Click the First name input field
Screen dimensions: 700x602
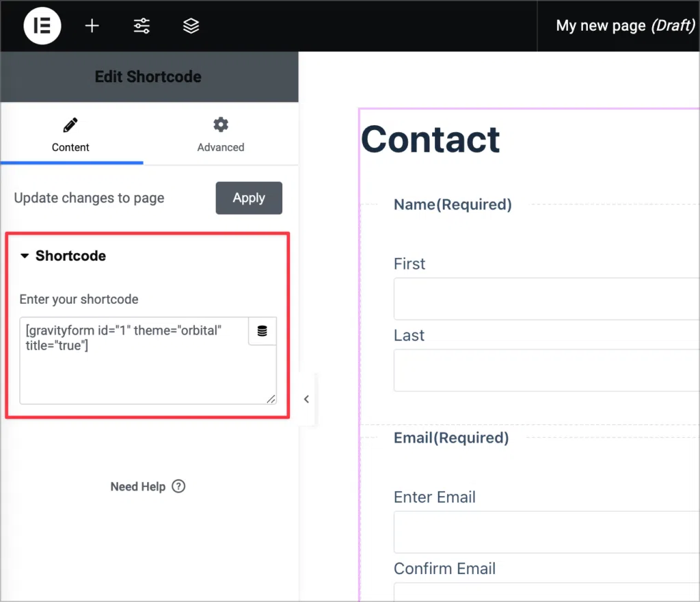point(546,299)
